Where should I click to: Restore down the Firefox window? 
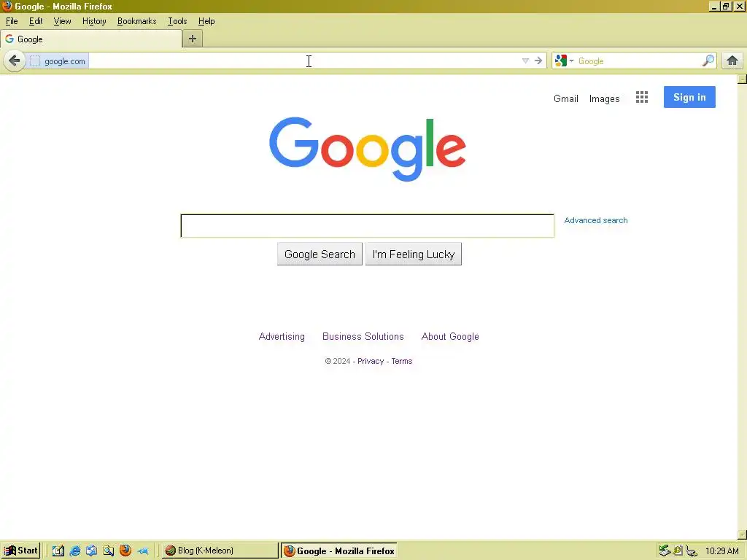[x=726, y=7]
